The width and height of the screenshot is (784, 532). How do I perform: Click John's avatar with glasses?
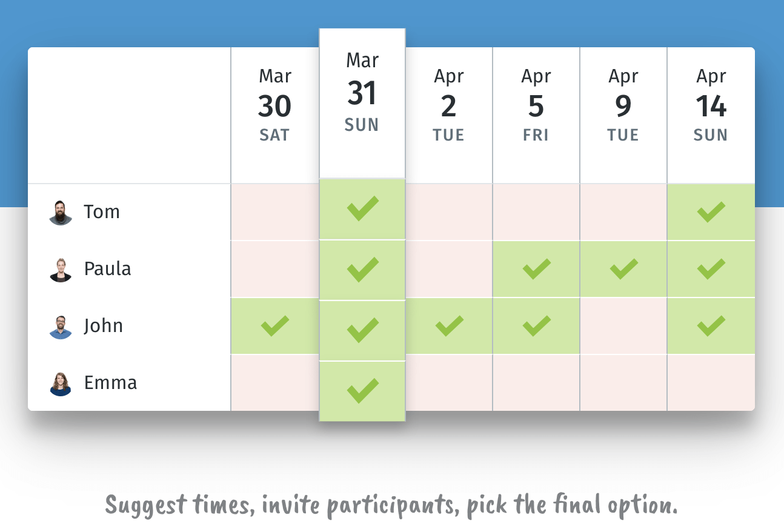tap(61, 327)
